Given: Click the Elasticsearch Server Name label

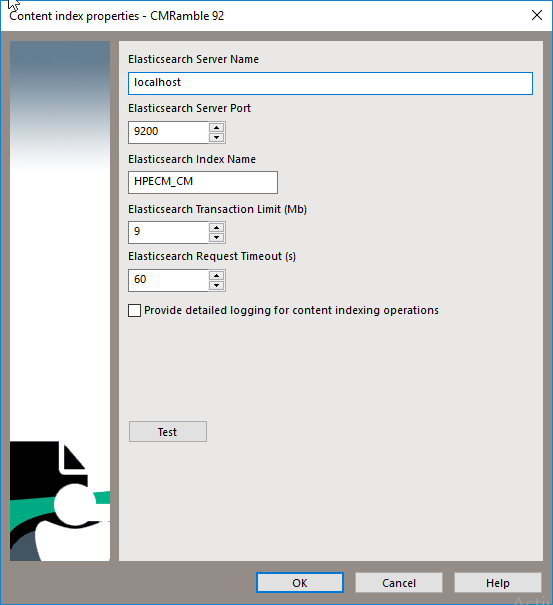Looking at the screenshot, I should [193, 59].
